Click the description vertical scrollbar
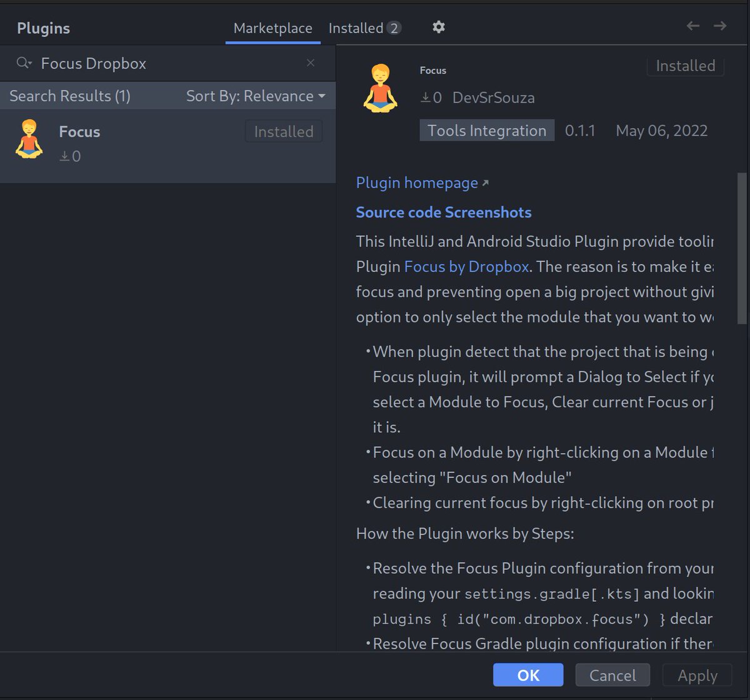Viewport: 750px width, 700px height. click(742, 248)
